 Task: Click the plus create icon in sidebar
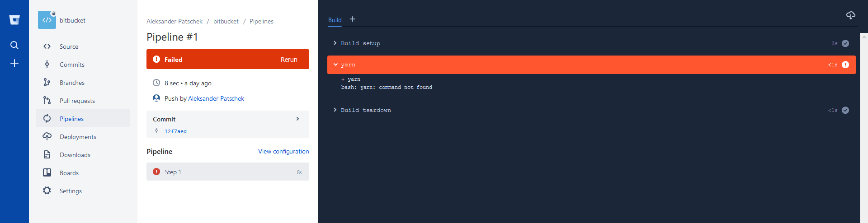point(14,63)
